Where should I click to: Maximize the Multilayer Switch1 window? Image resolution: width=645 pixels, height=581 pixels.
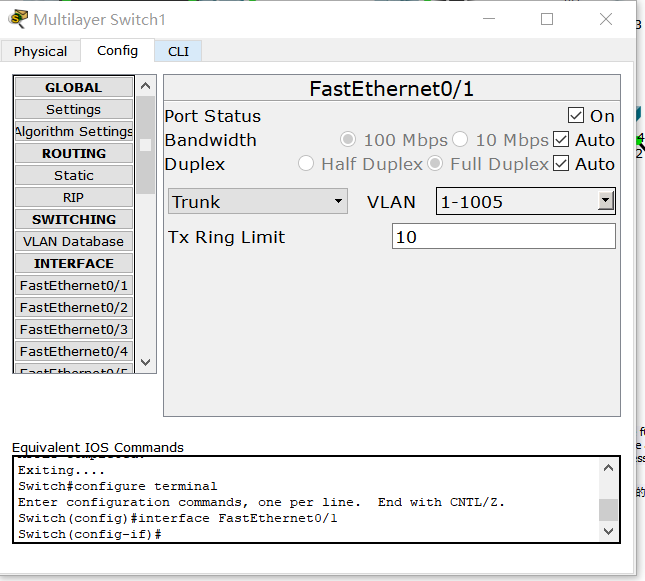tap(547, 19)
